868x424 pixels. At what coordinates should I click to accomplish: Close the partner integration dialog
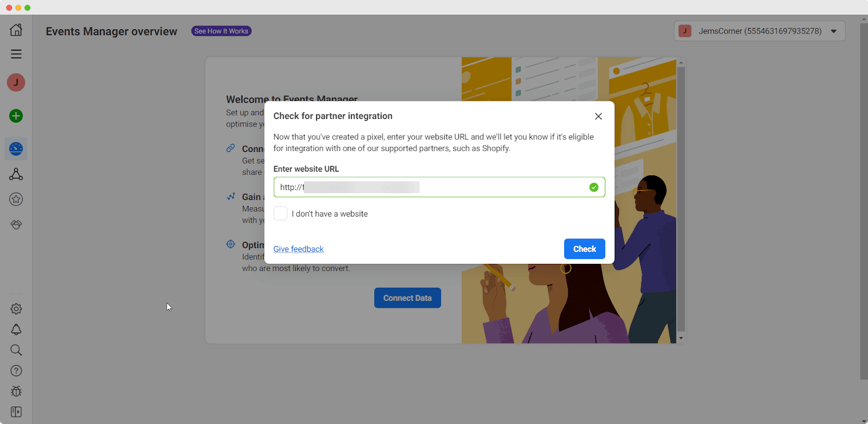(598, 116)
